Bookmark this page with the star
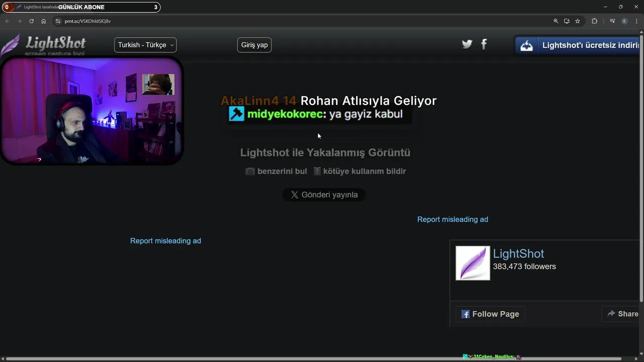This screenshot has height=362, width=644. coord(578,21)
